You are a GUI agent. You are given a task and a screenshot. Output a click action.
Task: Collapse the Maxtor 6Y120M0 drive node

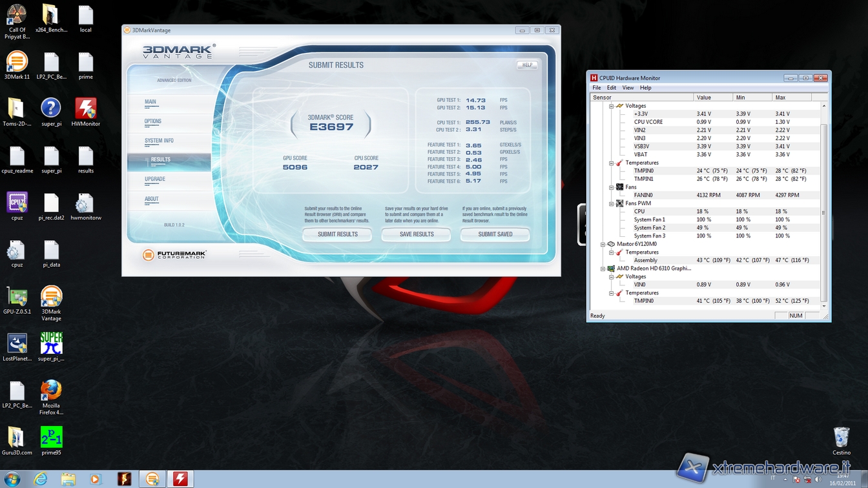tap(603, 244)
